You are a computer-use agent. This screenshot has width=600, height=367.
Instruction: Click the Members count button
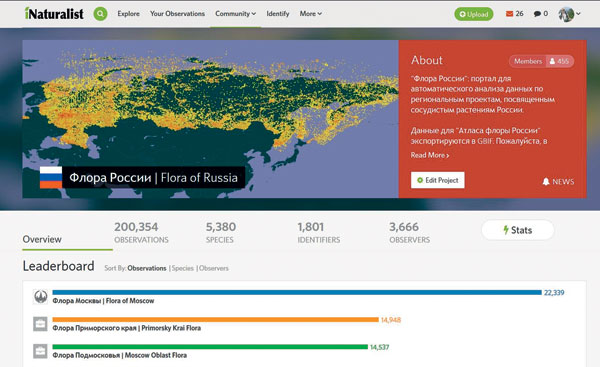click(541, 61)
